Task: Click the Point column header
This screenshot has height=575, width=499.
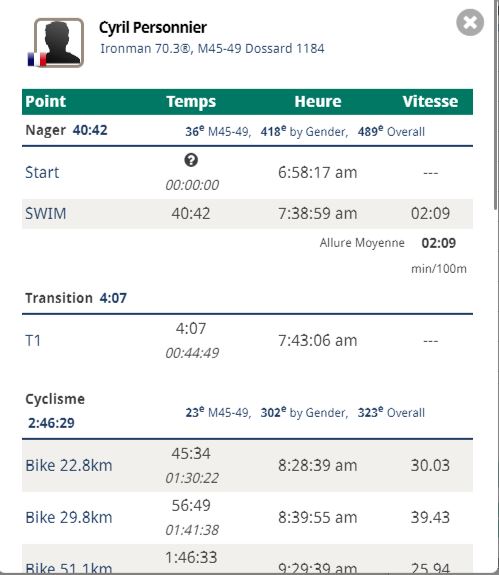Action: click(x=45, y=102)
